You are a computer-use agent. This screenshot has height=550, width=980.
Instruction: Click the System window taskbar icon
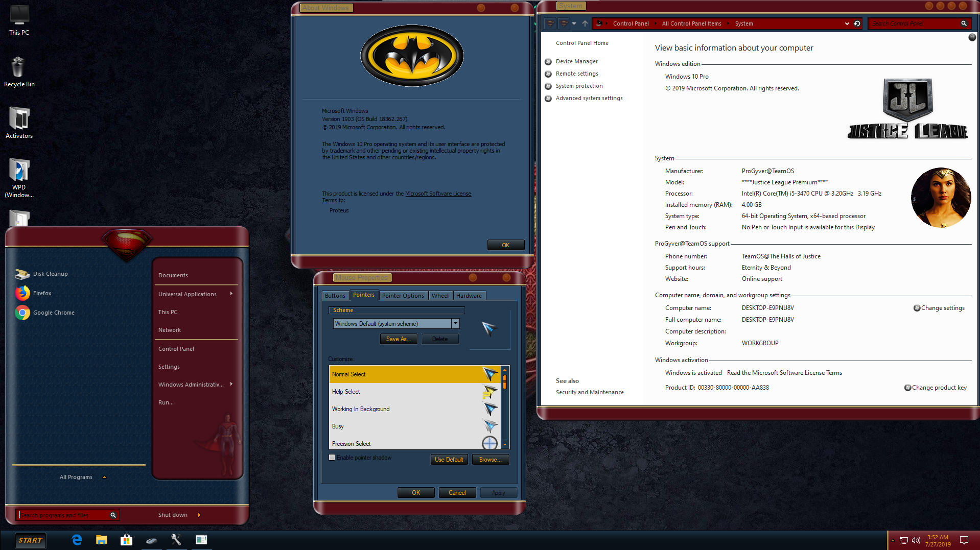click(201, 540)
